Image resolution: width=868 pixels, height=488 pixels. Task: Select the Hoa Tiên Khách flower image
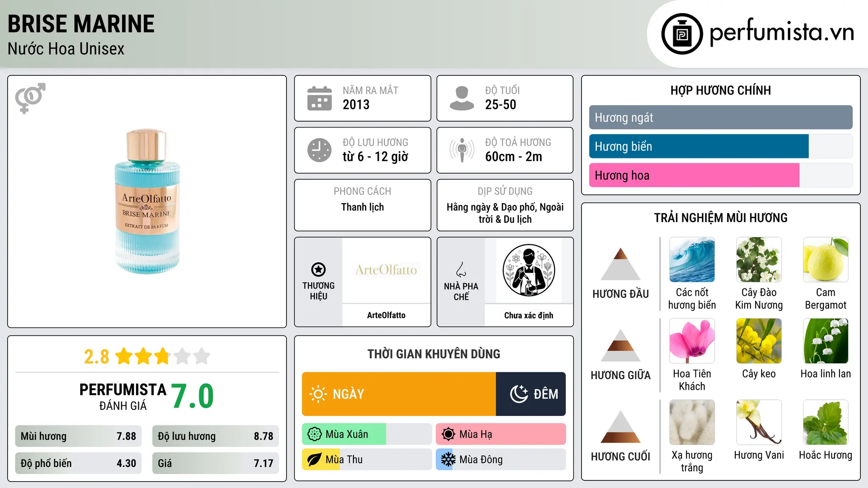[x=692, y=341]
